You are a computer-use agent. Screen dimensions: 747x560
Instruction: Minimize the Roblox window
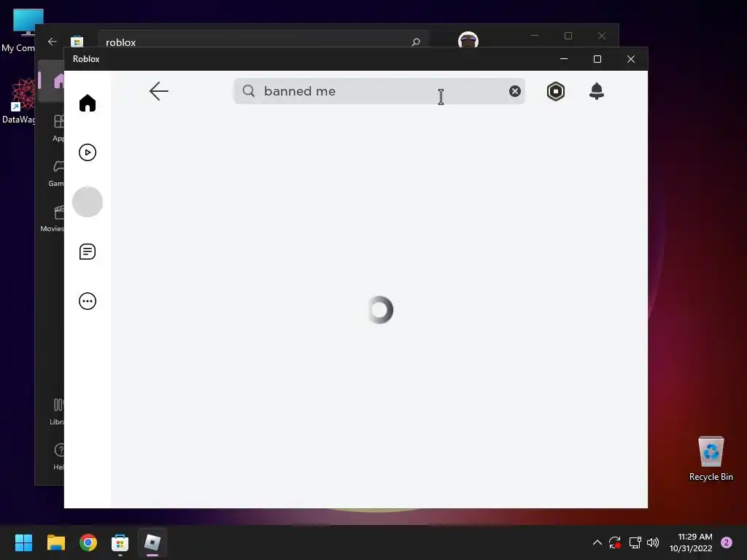tap(564, 59)
